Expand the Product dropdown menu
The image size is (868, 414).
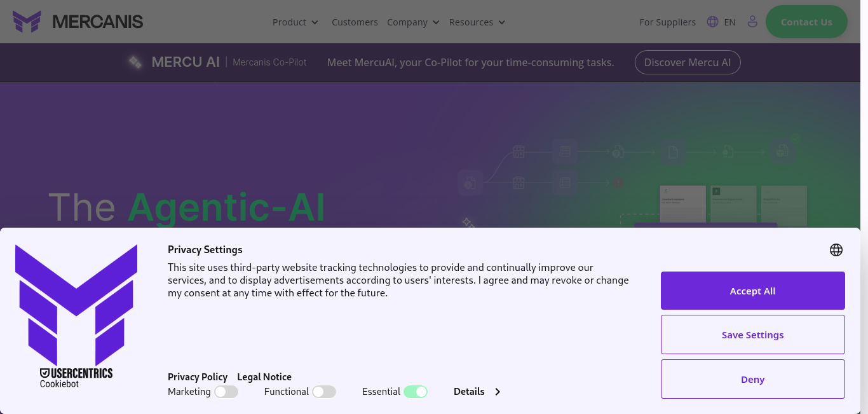coord(295,22)
